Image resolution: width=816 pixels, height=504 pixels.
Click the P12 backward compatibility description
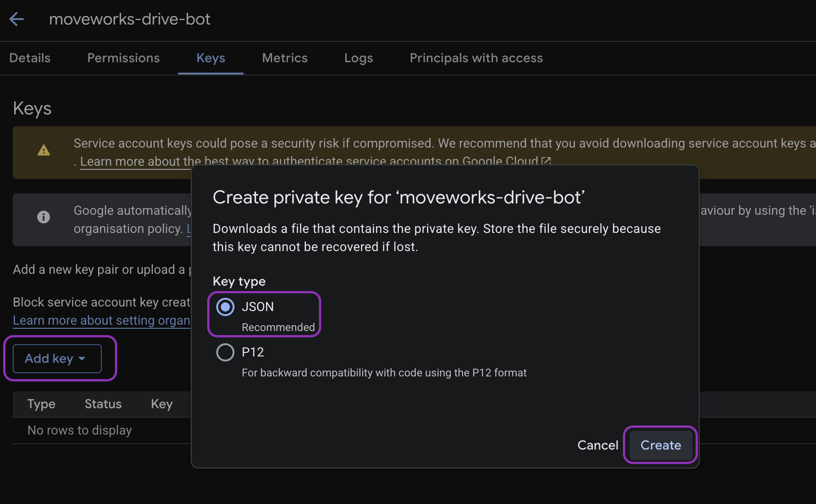click(384, 373)
